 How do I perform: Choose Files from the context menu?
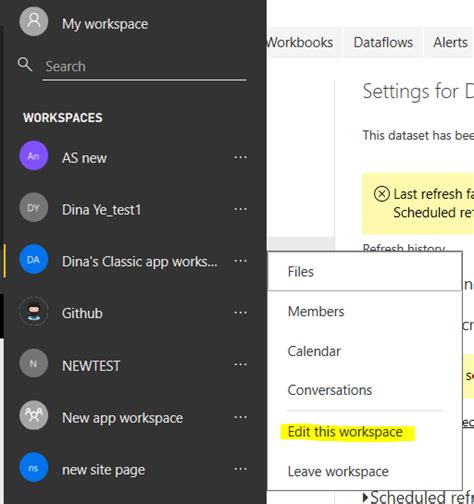tap(365, 272)
